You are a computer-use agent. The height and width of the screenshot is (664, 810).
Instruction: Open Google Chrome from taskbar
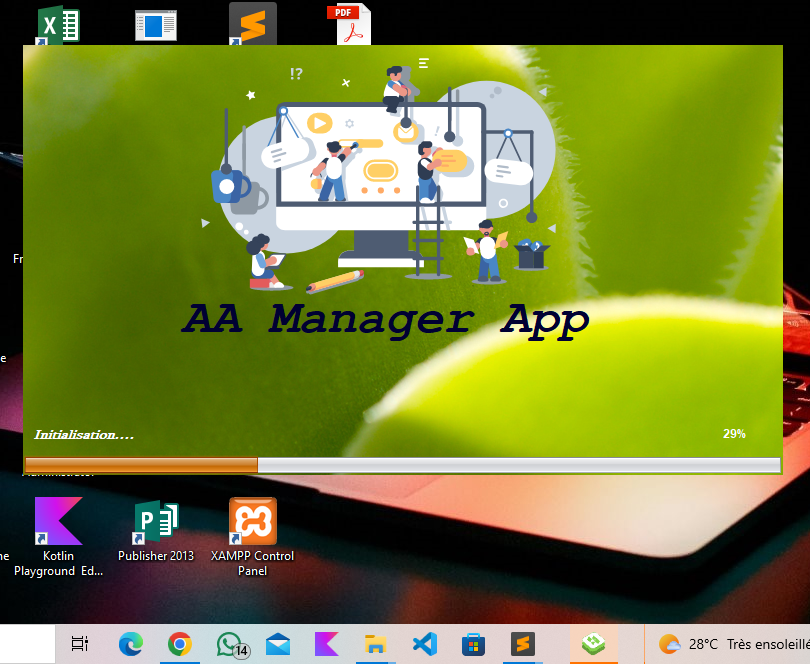tap(180, 644)
